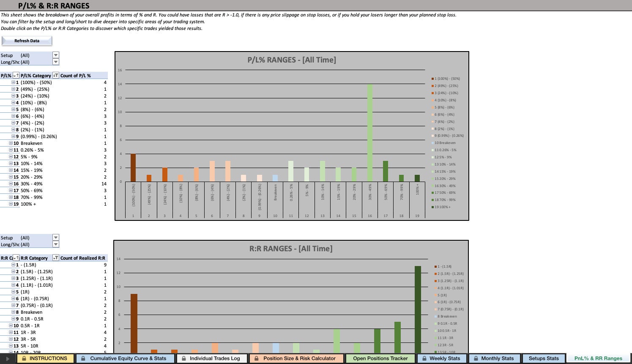The image size is (632, 364).
Task: Collapse the 1R - 3R row in R:R table
Action: click(10, 332)
